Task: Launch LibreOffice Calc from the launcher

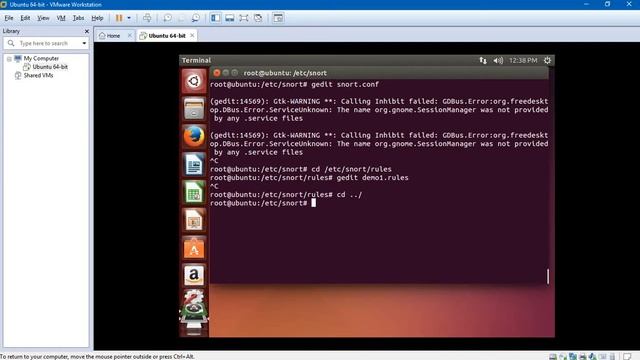Action: pyautogui.click(x=194, y=192)
